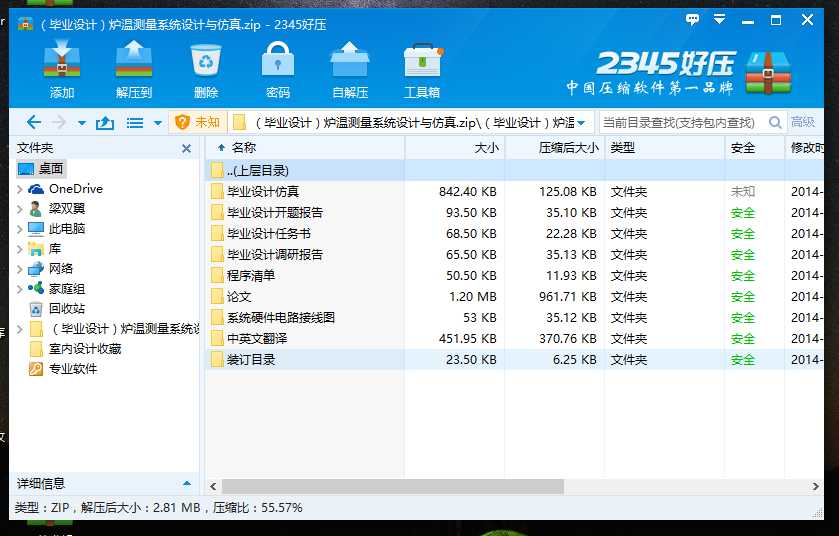This screenshot has height=536, width=839.
Task: Click the go-up-one-level folder icon
Action: [x=105, y=122]
